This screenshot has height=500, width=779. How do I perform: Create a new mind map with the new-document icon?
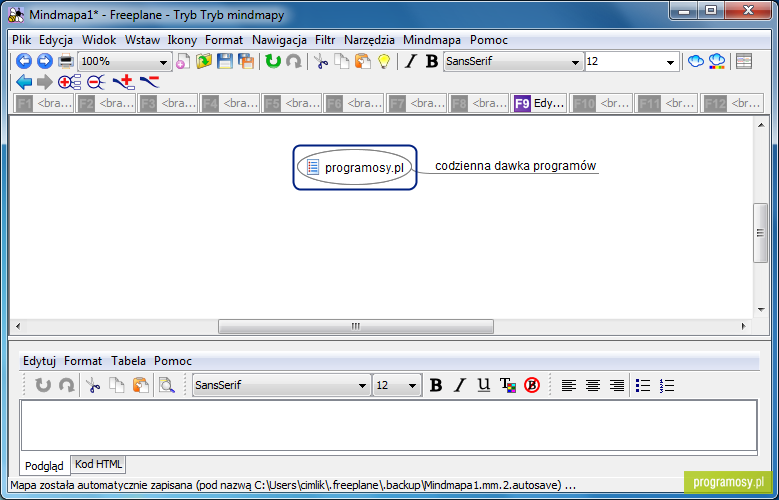point(183,62)
